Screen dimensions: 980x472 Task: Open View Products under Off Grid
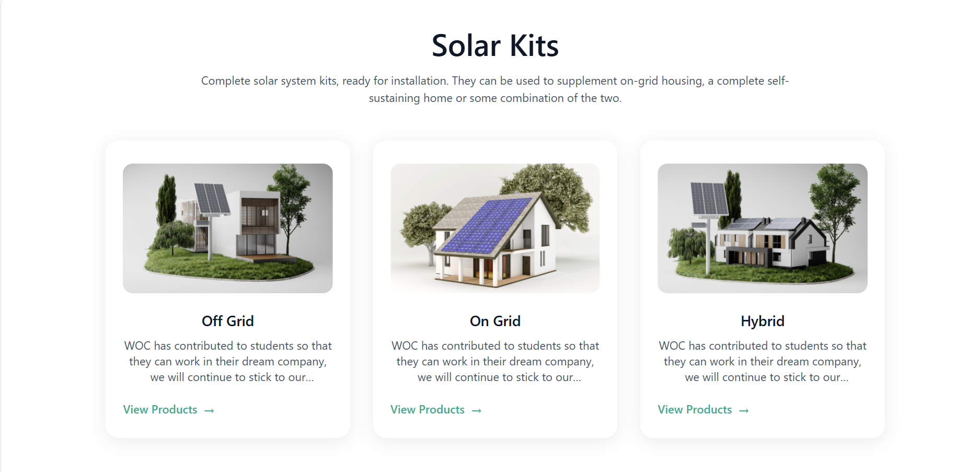(x=159, y=410)
